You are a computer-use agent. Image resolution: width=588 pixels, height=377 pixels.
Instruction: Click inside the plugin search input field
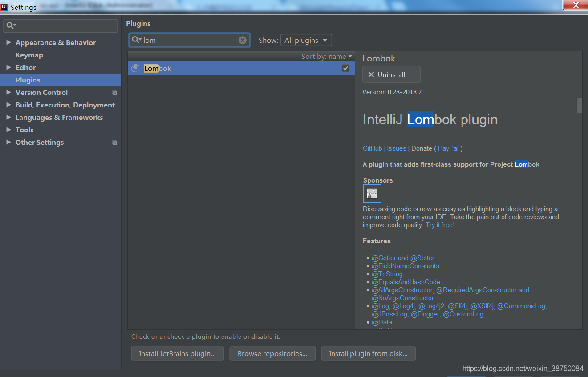[x=187, y=40]
